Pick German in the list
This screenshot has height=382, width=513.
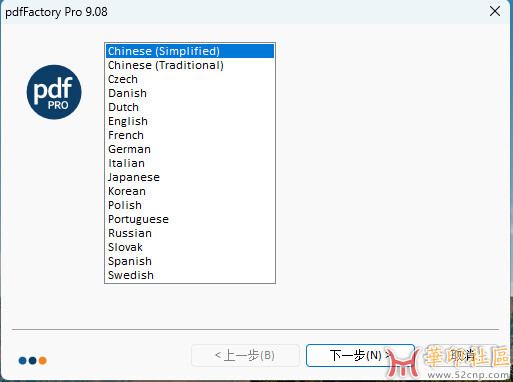[190, 149]
